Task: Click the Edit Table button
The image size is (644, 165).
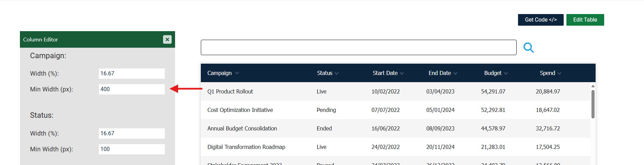Action: click(x=585, y=20)
